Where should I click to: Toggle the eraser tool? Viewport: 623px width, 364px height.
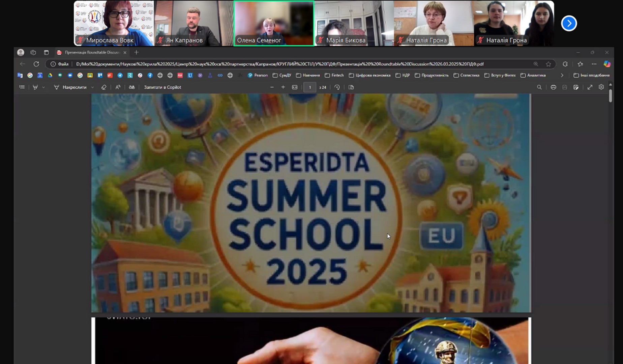click(104, 87)
